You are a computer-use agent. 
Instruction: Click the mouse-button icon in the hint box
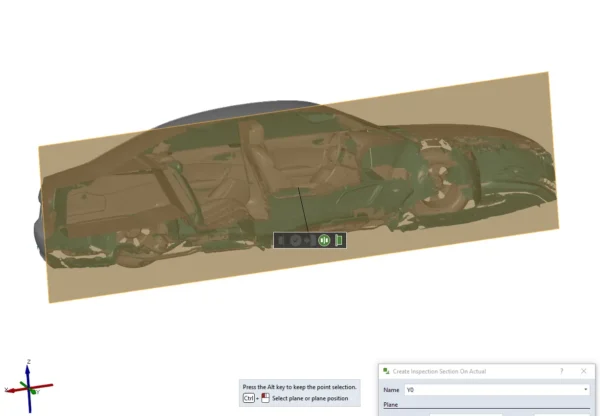(265, 398)
